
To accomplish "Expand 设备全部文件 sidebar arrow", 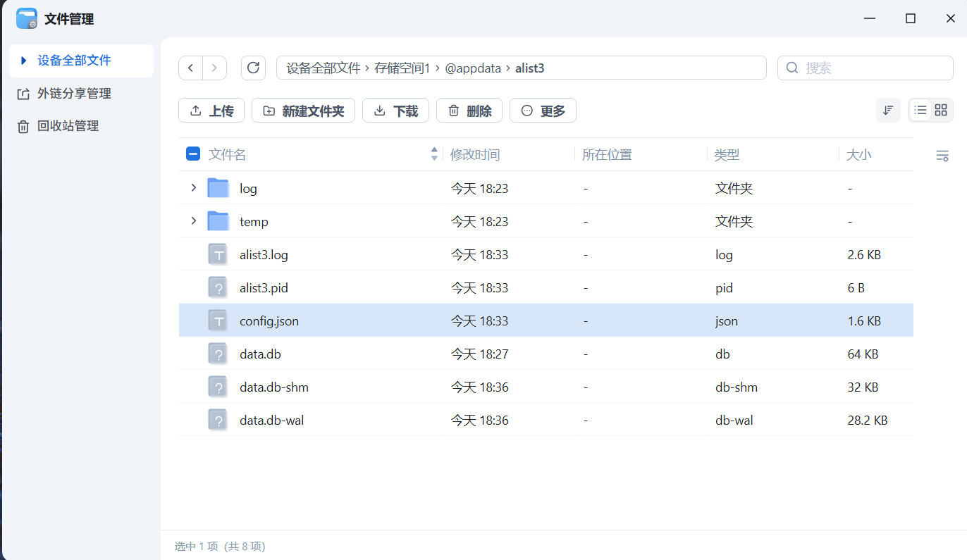I will [x=24, y=61].
